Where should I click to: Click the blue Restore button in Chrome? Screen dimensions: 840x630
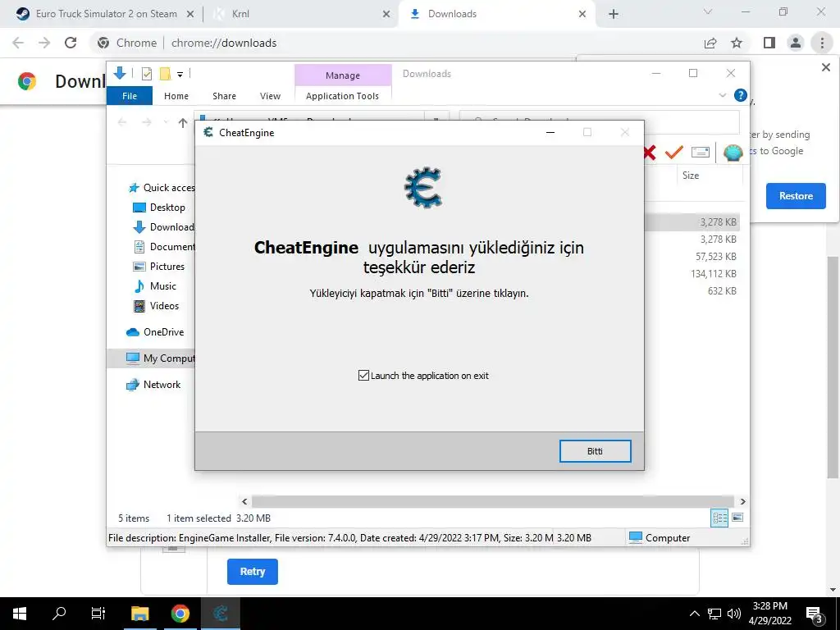pos(796,196)
